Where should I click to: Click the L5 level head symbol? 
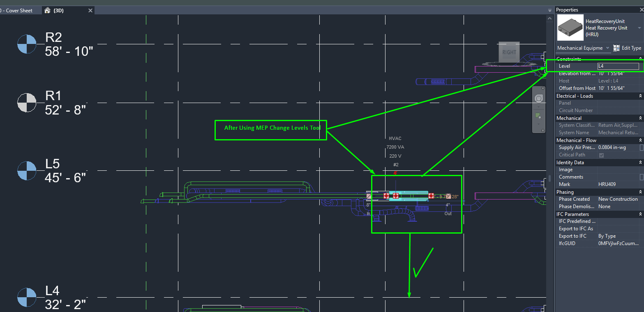click(27, 170)
